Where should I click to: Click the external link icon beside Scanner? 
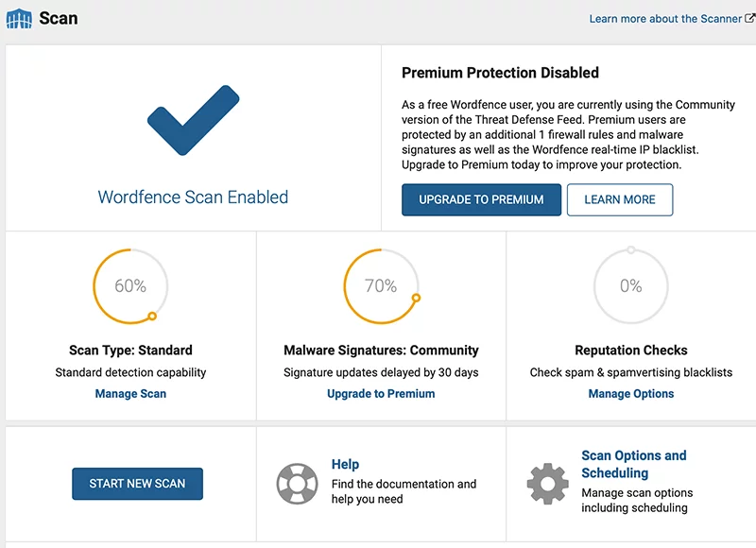(749, 18)
